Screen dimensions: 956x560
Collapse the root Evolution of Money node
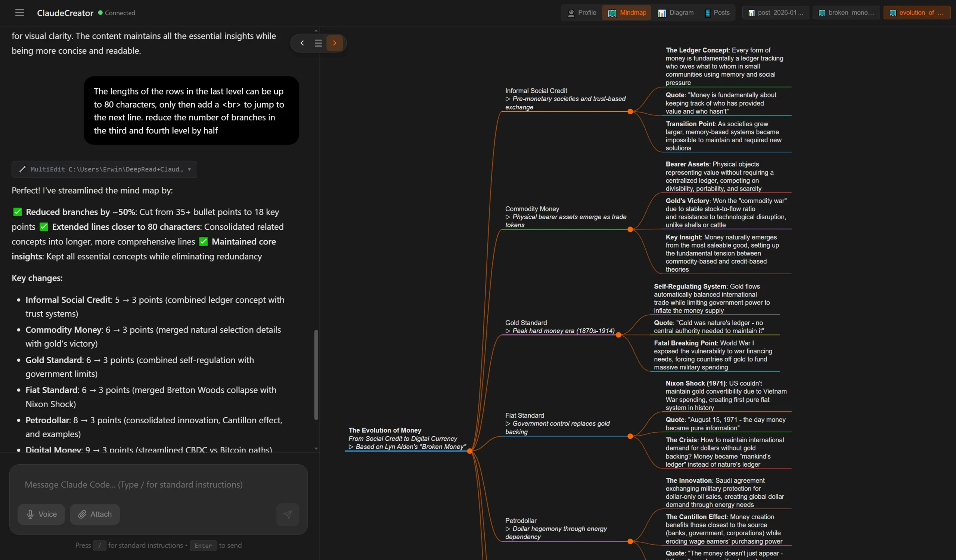click(470, 451)
